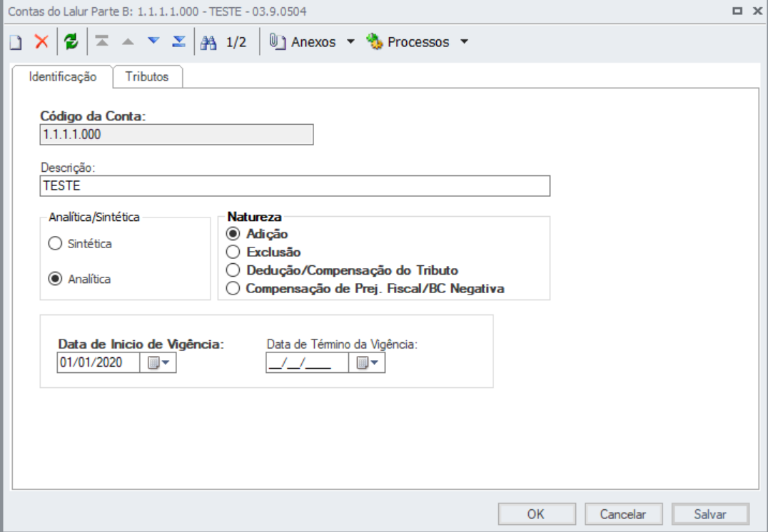Choose Exclusão as the account nature

click(x=232, y=252)
